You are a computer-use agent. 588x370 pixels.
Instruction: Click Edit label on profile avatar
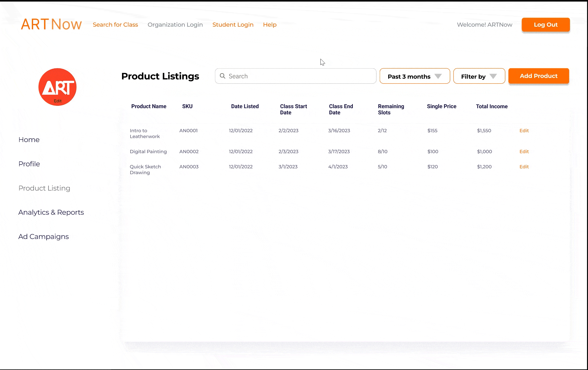pos(58,101)
